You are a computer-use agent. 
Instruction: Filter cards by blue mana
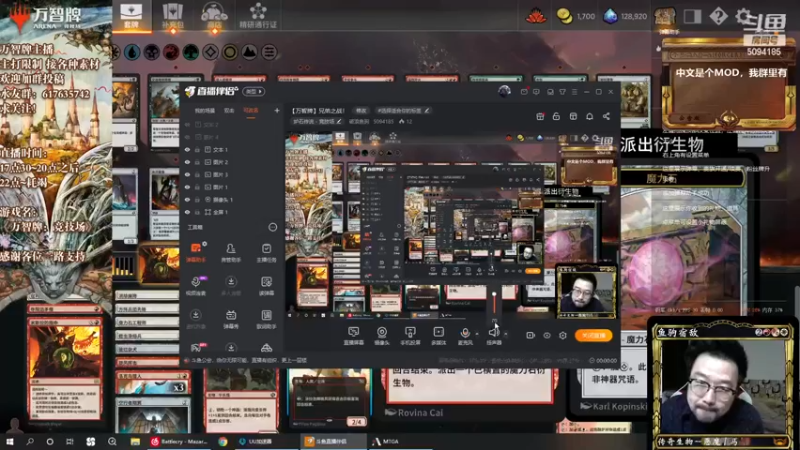(132, 52)
